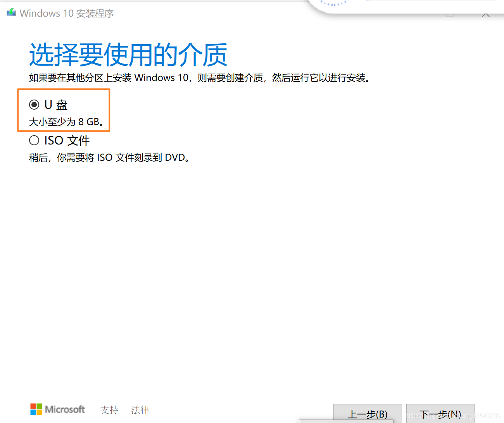Click the text 大小至少为 8 GB。
This screenshot has width=504, height=423.
[67, 122]
